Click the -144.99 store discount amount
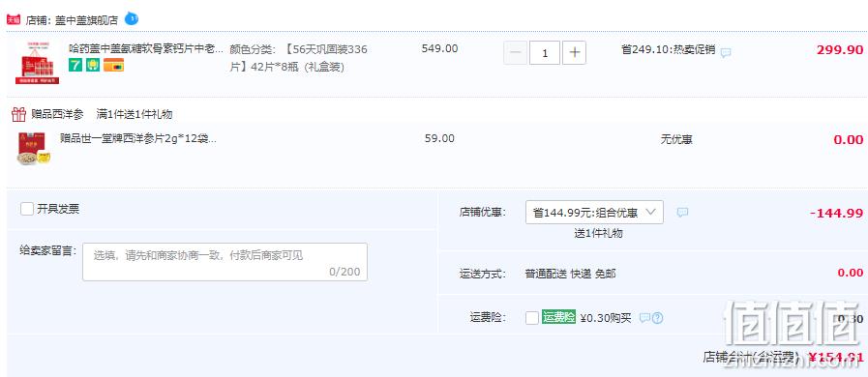This screenshot has height=377, width=868. pos(836,213)
